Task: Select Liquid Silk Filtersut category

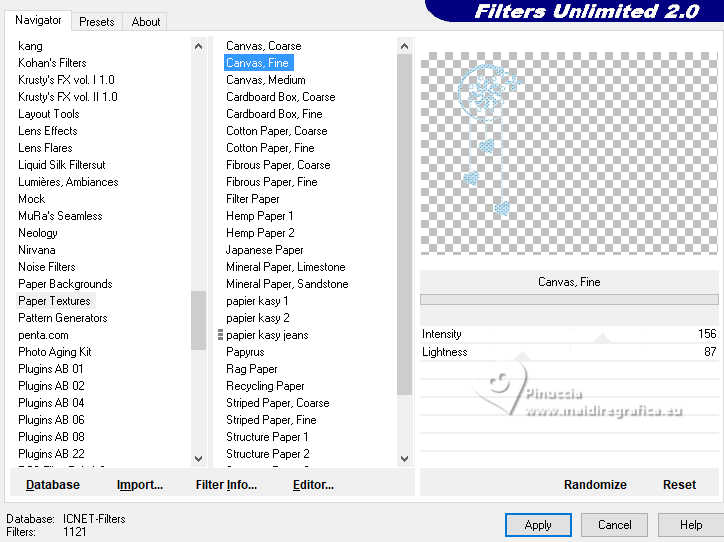Action: tap(62, 165)
